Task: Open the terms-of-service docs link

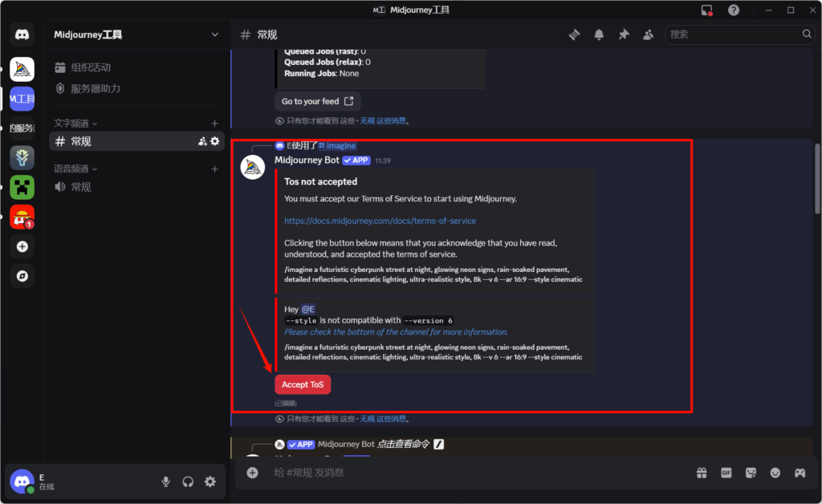Action: [x=380, y=221]
